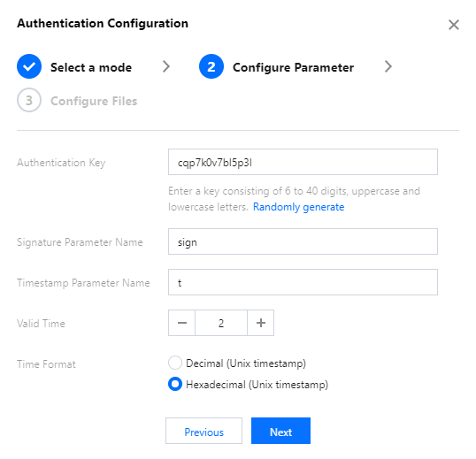The height and width of the screenshot is (459, 476).
Task: Focus the Authentication Key input field
Action: pos(303,162)
